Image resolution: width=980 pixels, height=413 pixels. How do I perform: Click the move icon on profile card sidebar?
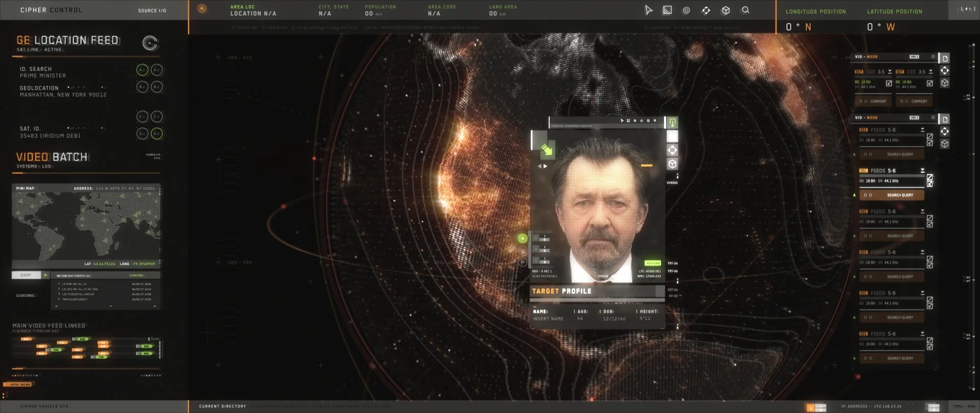672,150
